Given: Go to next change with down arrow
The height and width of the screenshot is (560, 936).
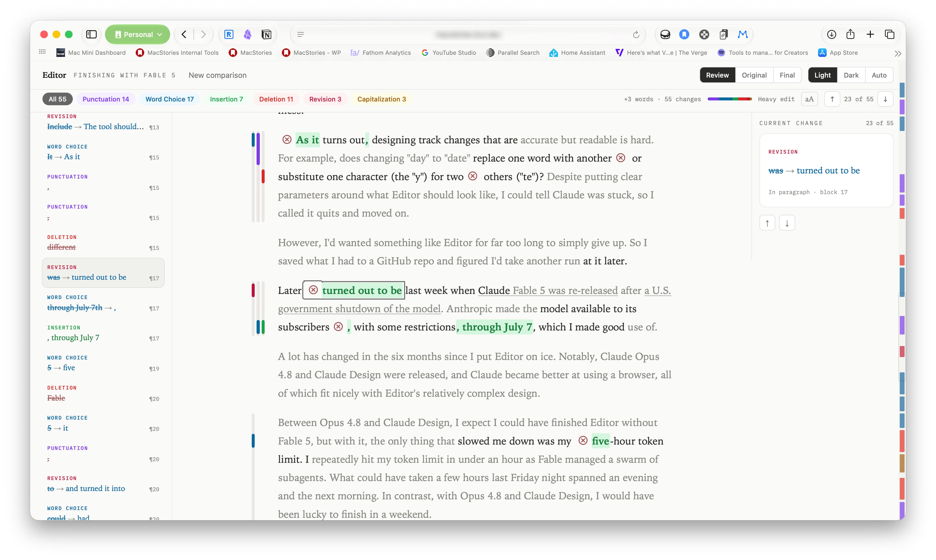Looking at the screenshot, I should pos(885,99).
